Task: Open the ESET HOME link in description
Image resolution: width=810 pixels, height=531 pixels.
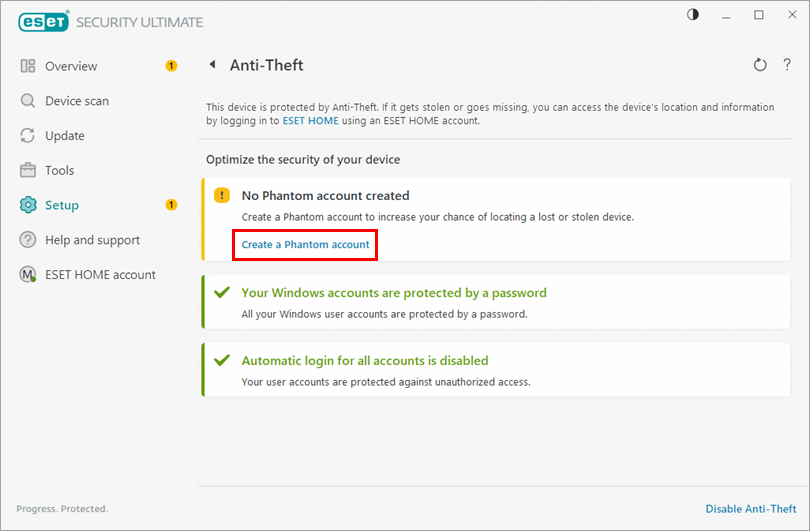Action: point(310,121)
